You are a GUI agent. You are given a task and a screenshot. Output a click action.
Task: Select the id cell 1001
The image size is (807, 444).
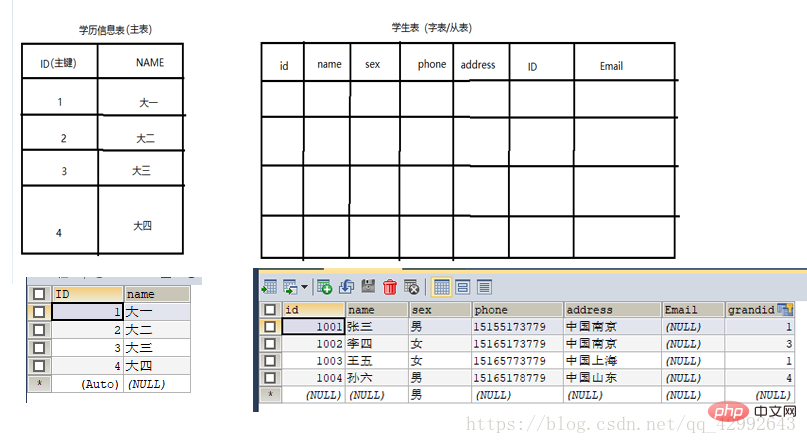click(x=313, y=326)
